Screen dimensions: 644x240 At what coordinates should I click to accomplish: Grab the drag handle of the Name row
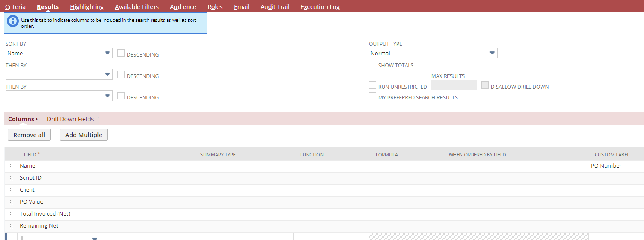tap(11, 166)
